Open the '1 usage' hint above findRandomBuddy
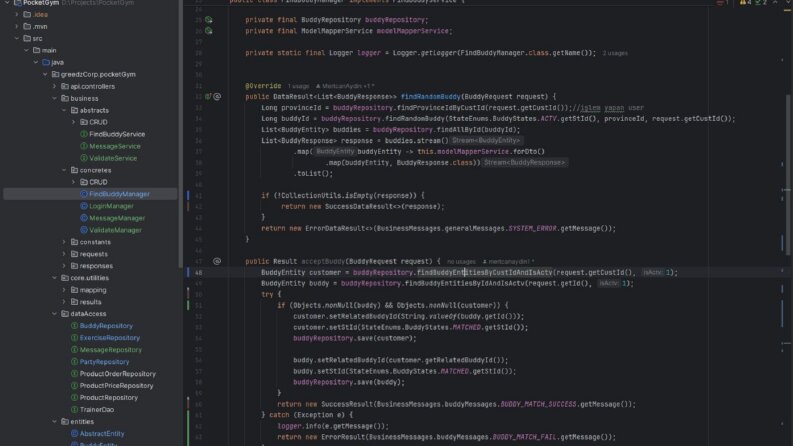793x446 pixels. coord(298,86)
